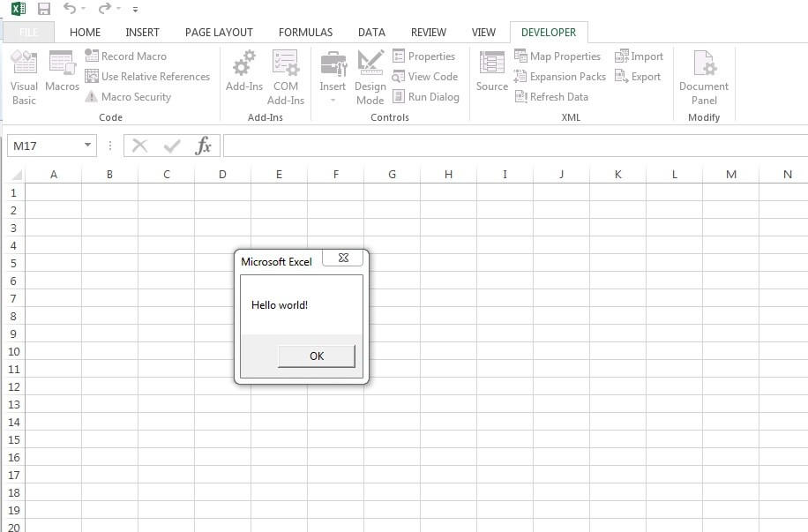This screenshot has height=532, width=808.
Task: Click the Enter checkmark formula button
Action: point(172,146)
